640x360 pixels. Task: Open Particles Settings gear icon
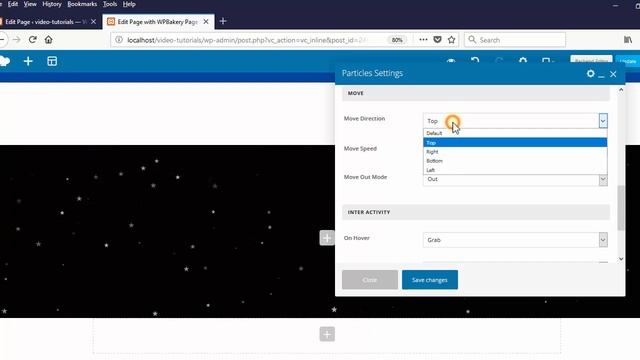590,73
